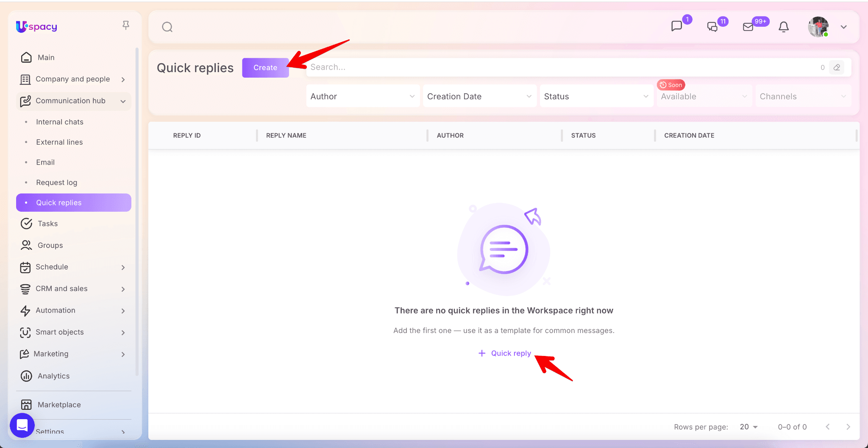Open the notifications bell
Viewport: 868px width, 448px height.
(784, 27)
